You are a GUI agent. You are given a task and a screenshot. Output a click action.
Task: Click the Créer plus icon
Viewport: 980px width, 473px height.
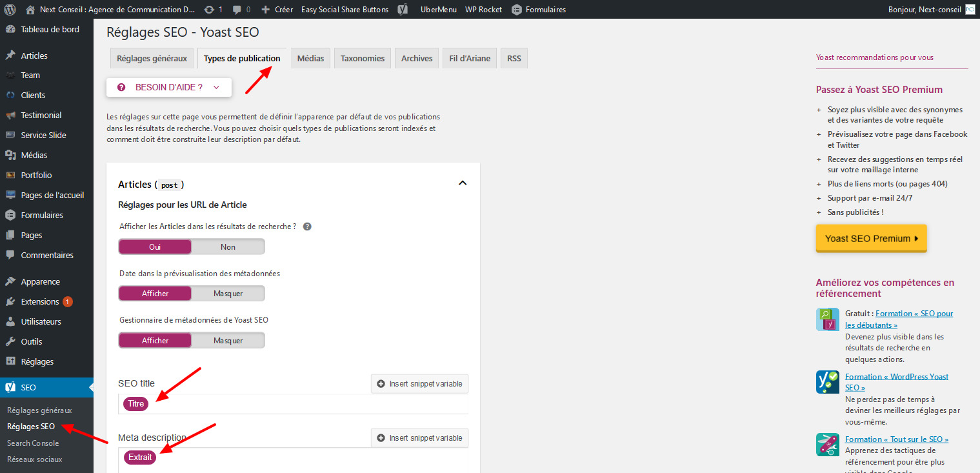pos(266,10)
